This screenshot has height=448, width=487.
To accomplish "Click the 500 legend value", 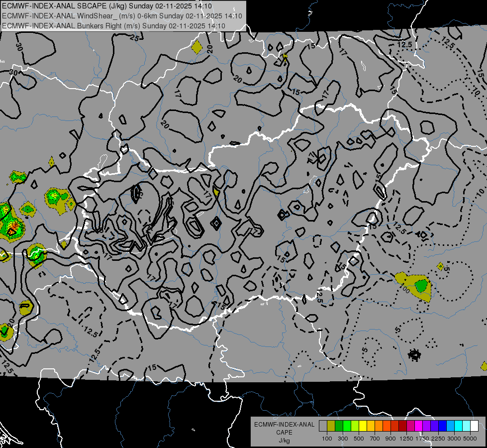I will (x=359, y=439).
